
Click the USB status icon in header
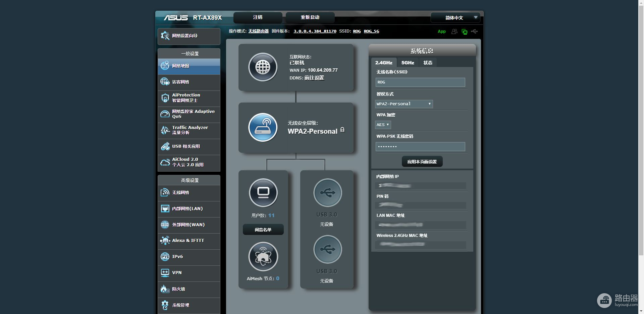[x=474, y=32]
